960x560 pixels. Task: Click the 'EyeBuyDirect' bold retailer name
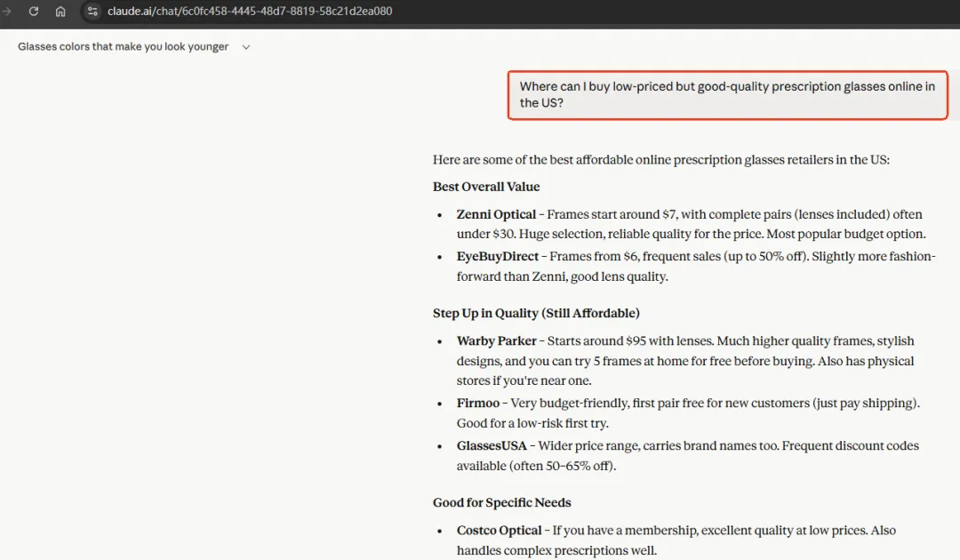click(498, 256)
